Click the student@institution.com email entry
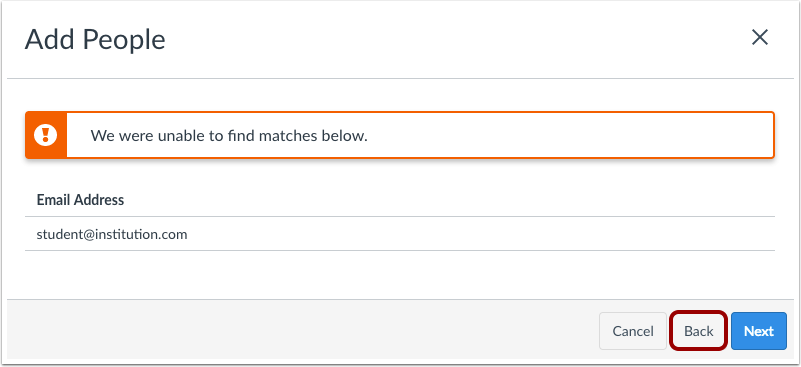Screen dimensions: 801x367 (x=112, y=234)
